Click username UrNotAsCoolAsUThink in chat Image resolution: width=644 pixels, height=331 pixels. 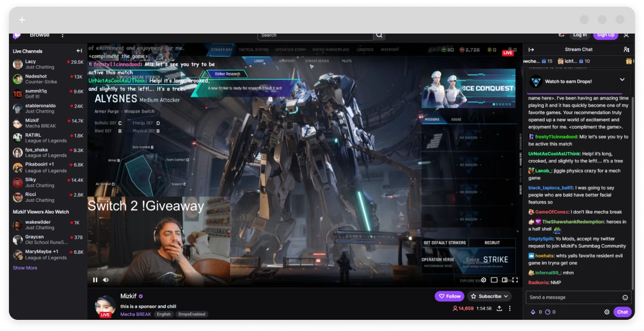pyautogui.click(x=555, y=154)
